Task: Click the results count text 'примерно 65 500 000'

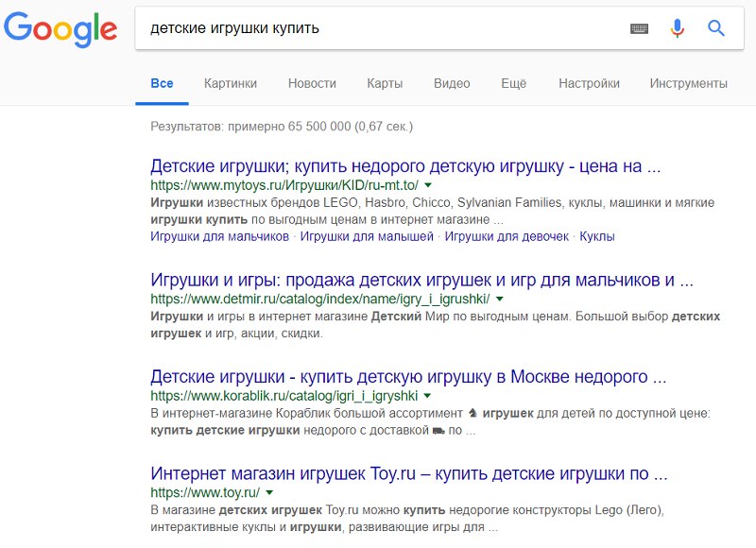Action: 289,127
